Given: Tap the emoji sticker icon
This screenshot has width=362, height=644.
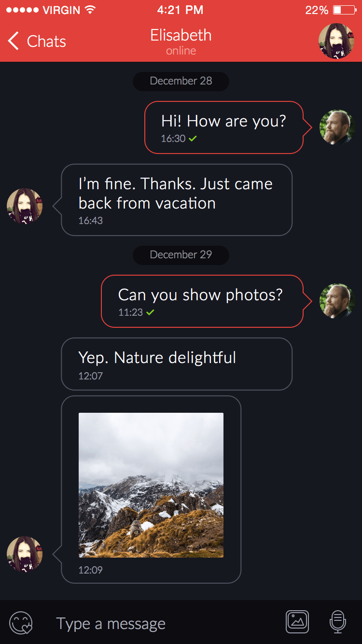Looking at the screenshot, I should tap(21, 623).
